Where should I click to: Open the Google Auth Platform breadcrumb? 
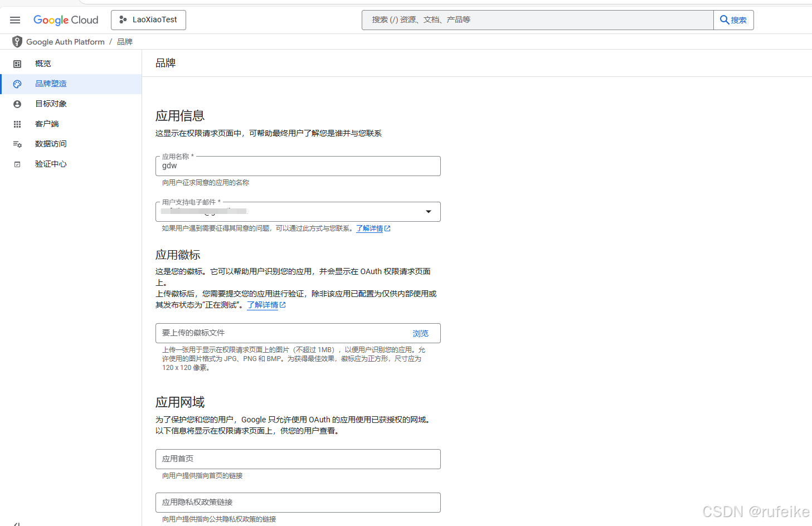point(65,42)
